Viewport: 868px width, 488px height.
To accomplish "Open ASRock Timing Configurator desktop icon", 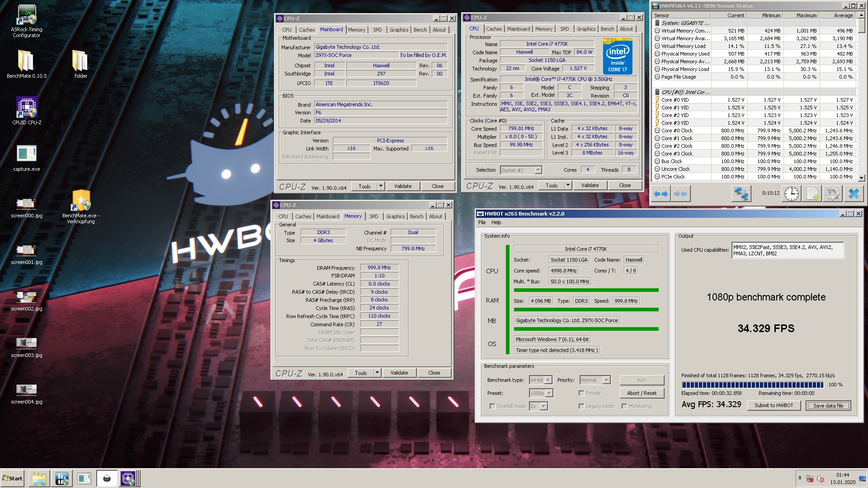I will point(26,21).
